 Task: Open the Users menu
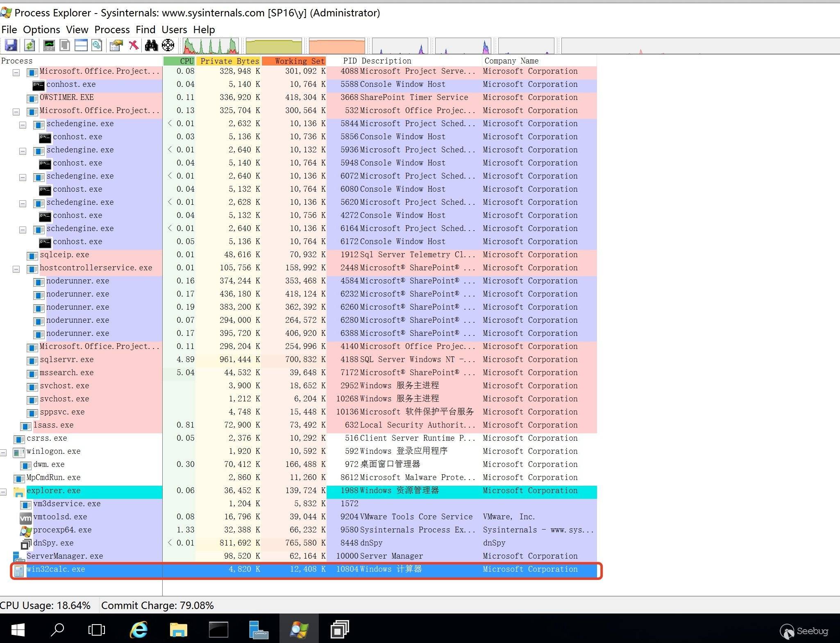174,29
